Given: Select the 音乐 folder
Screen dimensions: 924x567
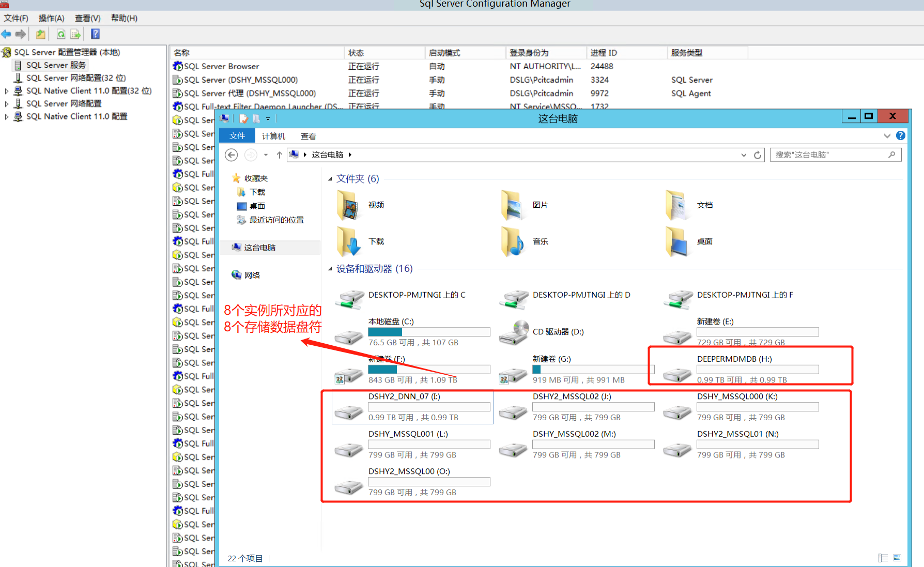Looking at the screenshot, I should (x=525, y=242).
